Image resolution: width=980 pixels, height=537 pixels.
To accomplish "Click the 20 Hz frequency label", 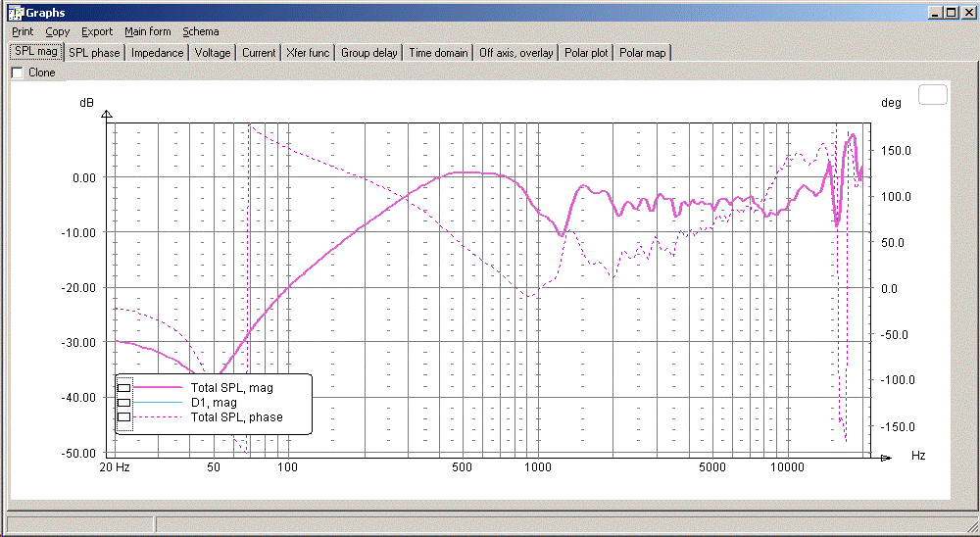I will 115,467.
